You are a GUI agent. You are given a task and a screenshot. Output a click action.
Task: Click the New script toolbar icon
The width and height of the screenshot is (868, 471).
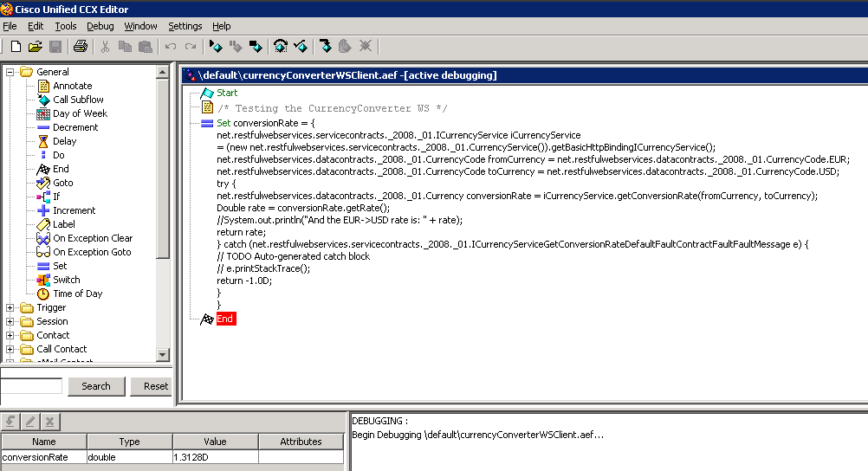16,47
